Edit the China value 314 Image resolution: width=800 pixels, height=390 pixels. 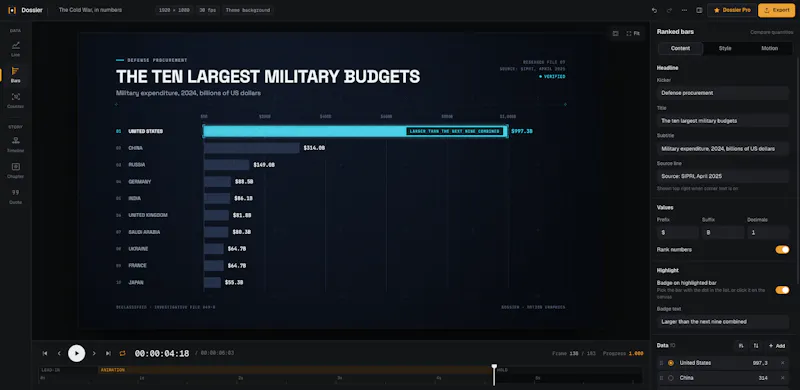tap(763, 378)
